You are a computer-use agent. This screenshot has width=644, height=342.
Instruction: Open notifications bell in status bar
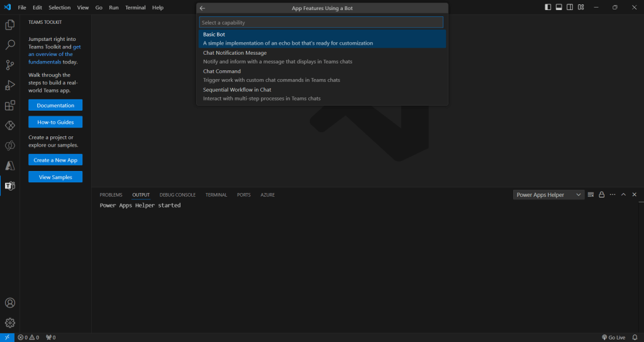point(635,338)
